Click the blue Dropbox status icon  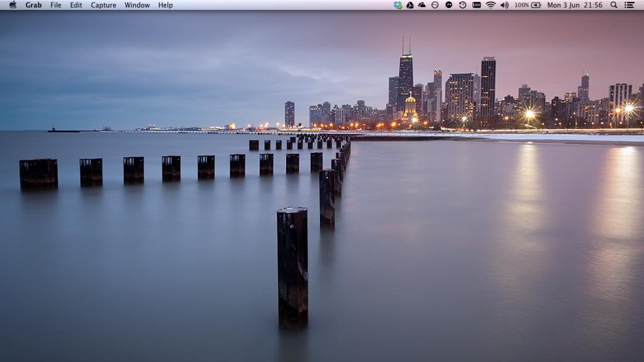(397, 5)
